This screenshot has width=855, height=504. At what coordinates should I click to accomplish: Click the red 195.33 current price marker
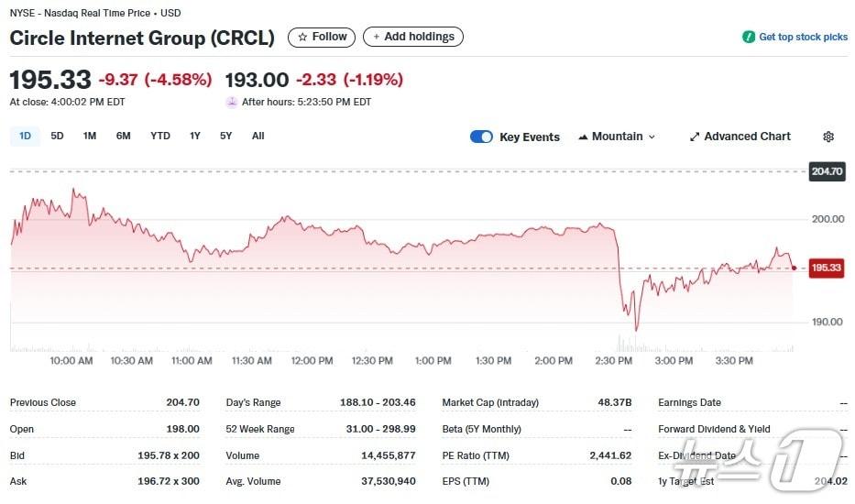click(x=826, y=268)
